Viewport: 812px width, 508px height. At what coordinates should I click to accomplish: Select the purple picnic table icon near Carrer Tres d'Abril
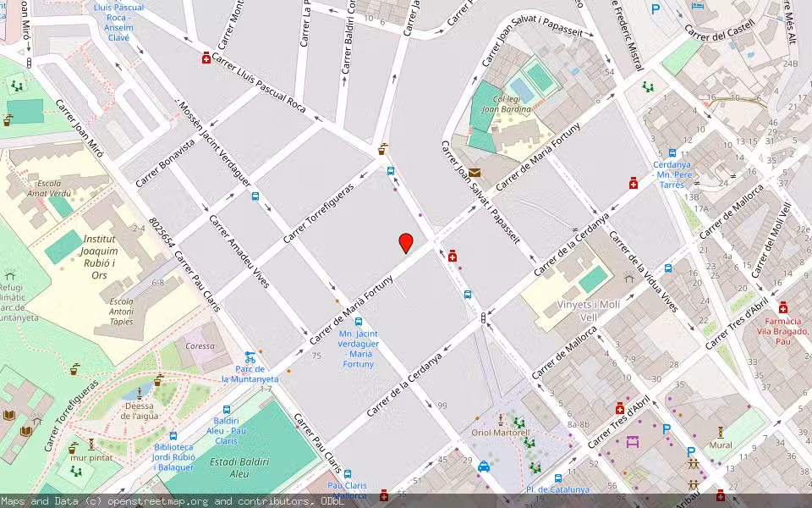pyautogui.click(x=632, y=443)
